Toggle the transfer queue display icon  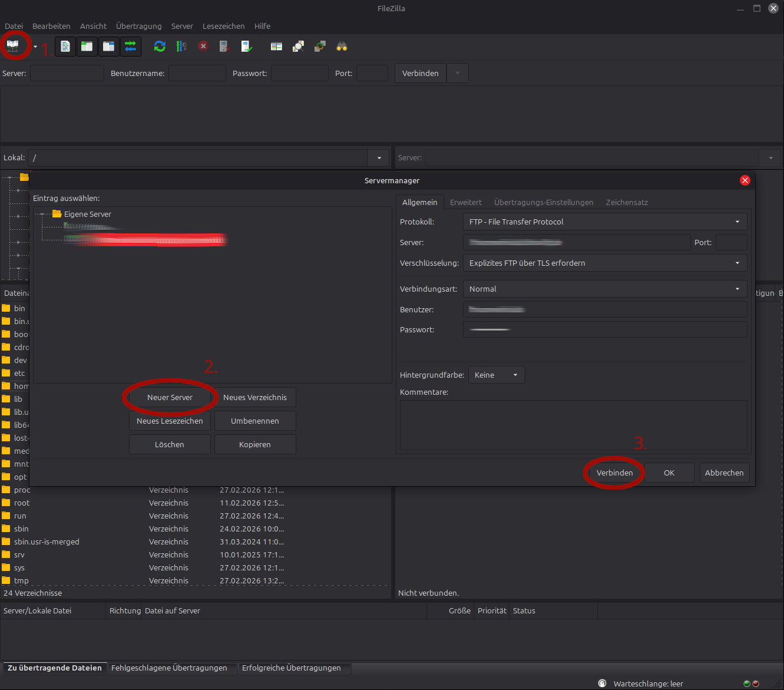pos(131,47)
